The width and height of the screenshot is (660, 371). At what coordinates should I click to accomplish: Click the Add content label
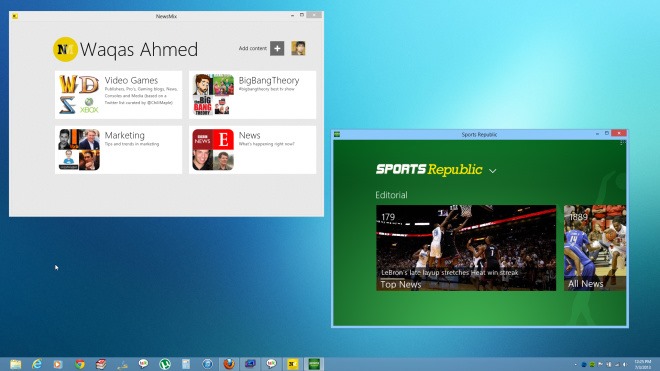coord(253,48)
